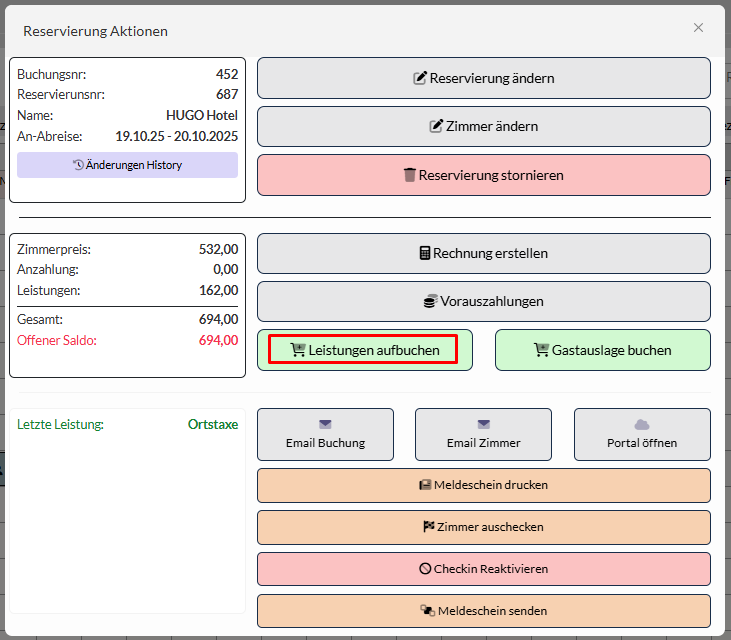Click the calculator icon on Rechnung erstellen
The height and width of the screenshot is (640, 731).
tap(425, 254)
